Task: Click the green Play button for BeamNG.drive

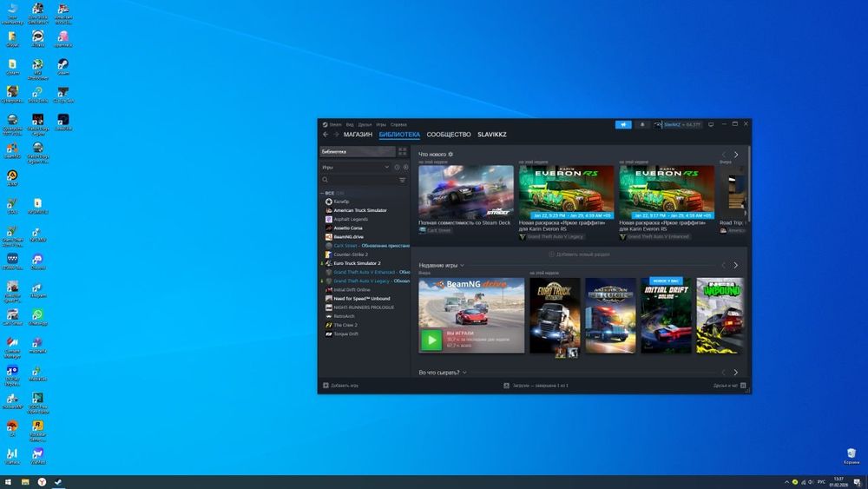Action: (x=431, y=340)
